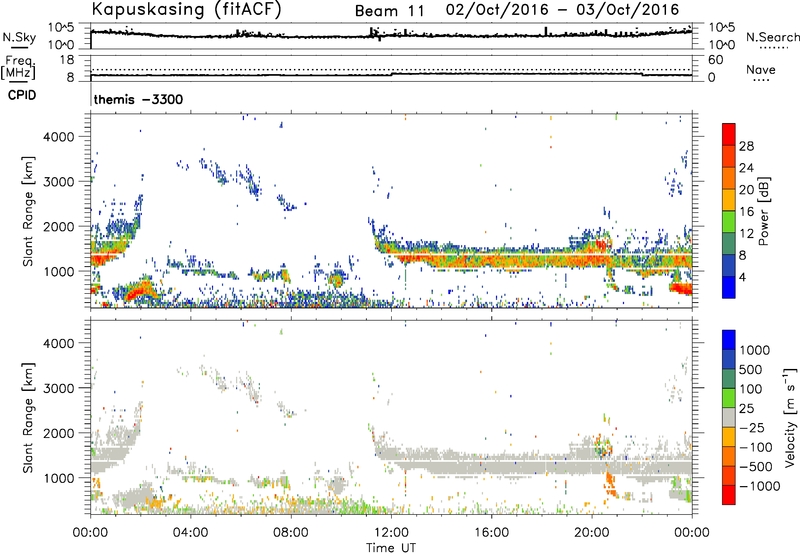Click the 'Freq. [MHz]' axis label
This screenshot has height=554, width=800.
pos(19,67)
